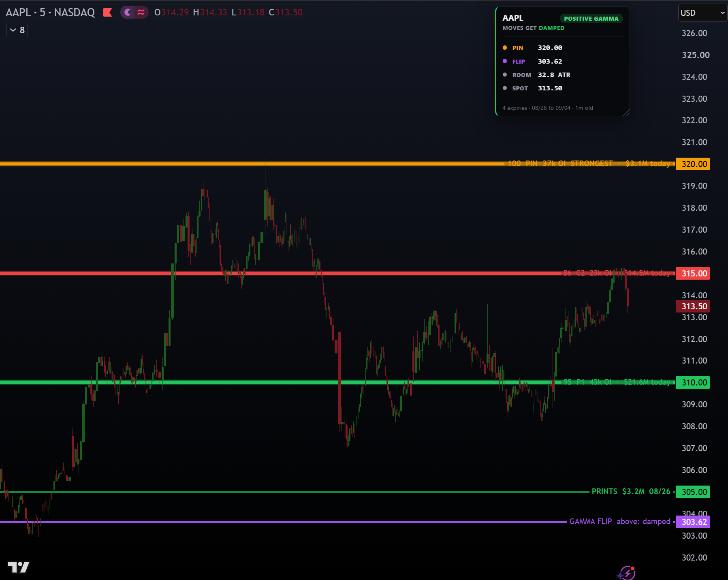Click the moon session indicator icon
The width and height of the screenshot is (728, 580).
[x=128, y=13]
